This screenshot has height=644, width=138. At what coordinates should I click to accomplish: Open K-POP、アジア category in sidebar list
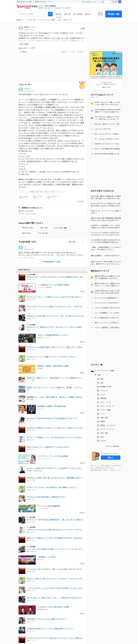pos(106,387)
